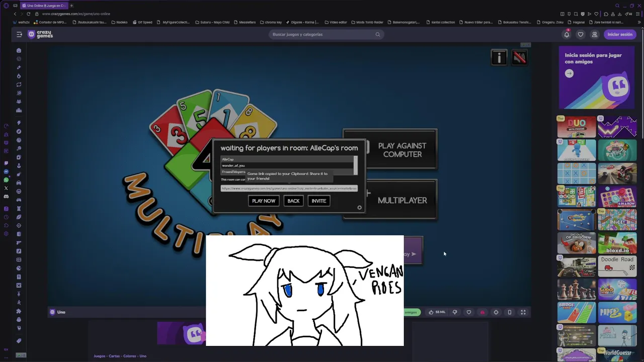Open the CrazyGames hamburger menu
Viewport: 644px width, 362px height.
pos(19,34)
